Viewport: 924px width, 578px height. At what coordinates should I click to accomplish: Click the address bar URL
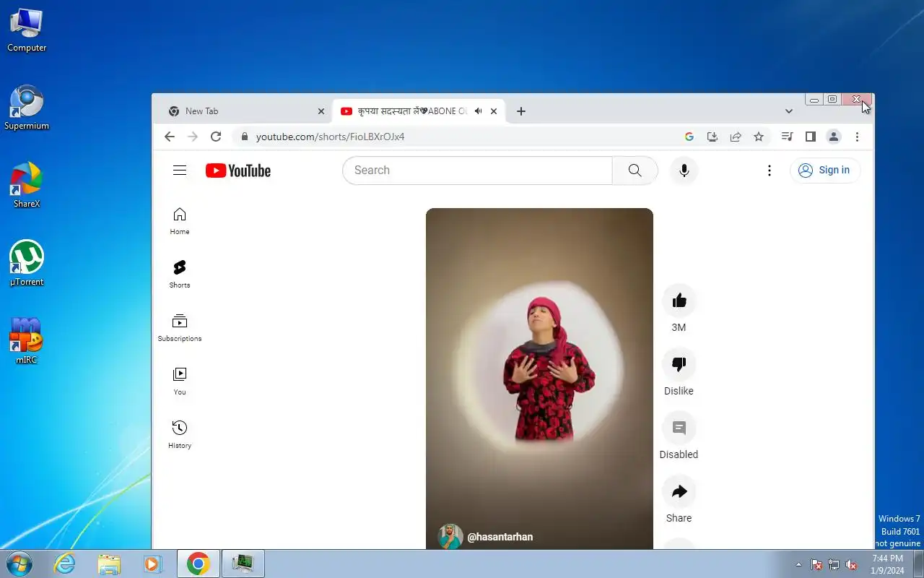point(330,137)
